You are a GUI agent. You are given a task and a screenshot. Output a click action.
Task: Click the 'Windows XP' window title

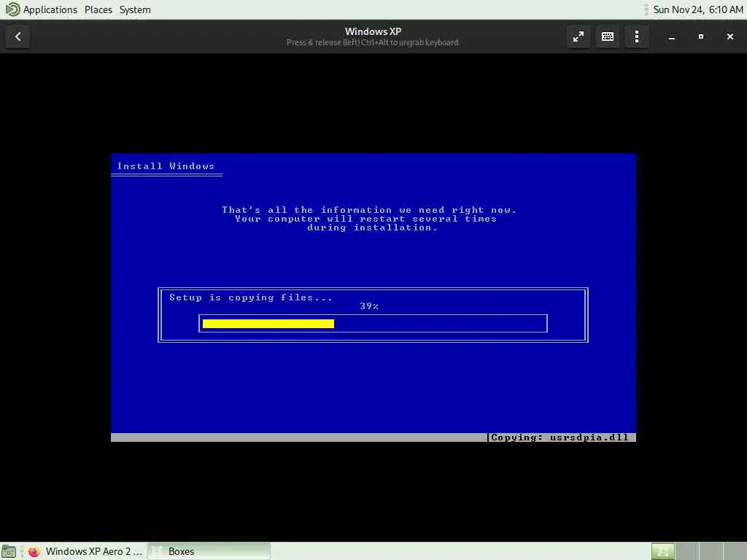click(373, 31)
